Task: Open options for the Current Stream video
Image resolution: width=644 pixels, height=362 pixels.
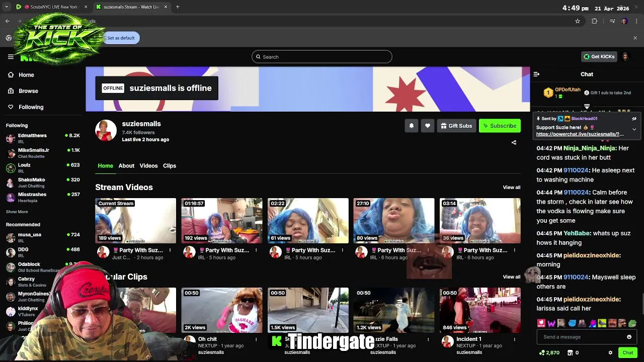Action: pos(170,250)
